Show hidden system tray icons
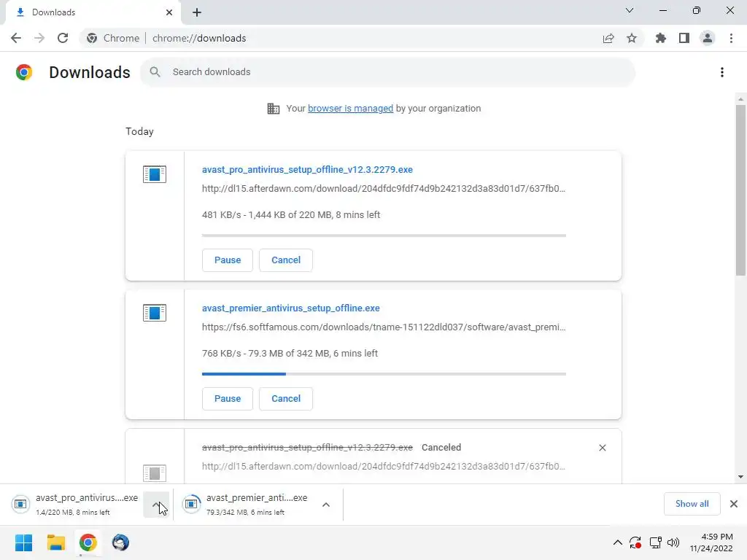Viewport: 747px width, 560px height. 617,542
